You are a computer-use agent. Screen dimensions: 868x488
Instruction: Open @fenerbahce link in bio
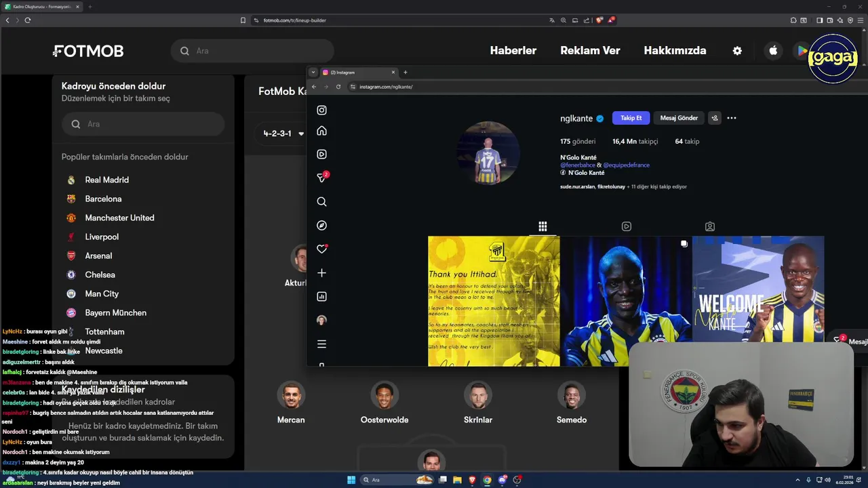tap(578, 165)
